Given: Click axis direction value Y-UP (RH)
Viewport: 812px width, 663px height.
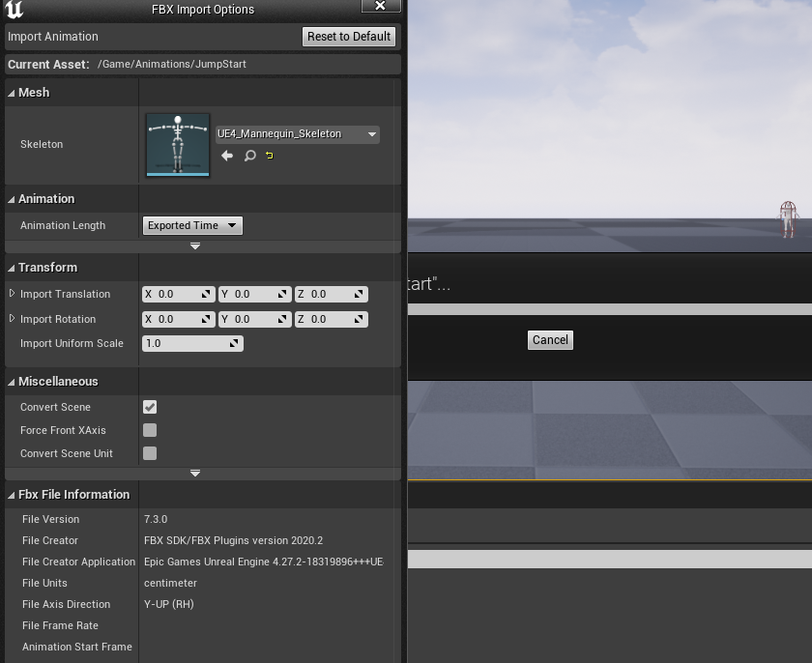Looking at the screenshot, I should 169,604.
